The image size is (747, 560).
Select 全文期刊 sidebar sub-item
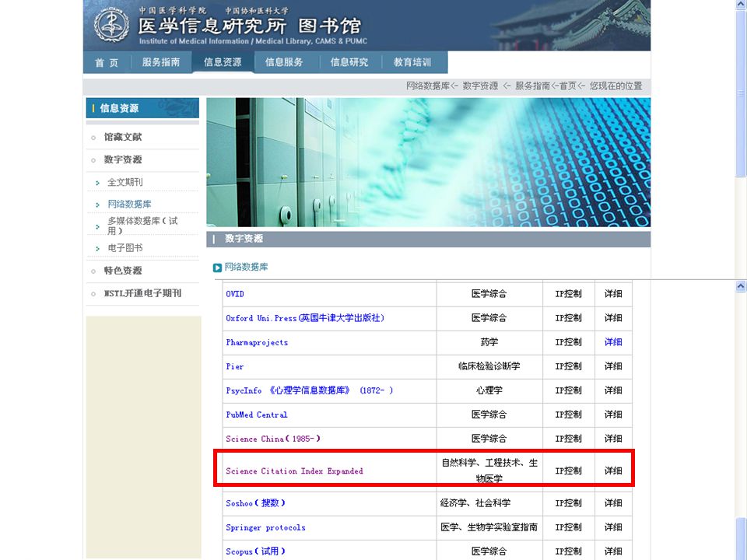(x=124, y=182)
